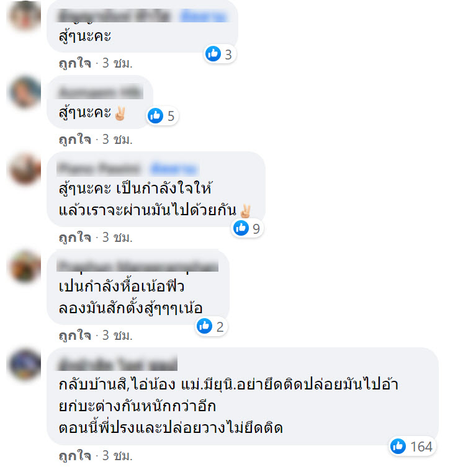
Task: Open the blurred name on the first comment
Action: [114, 16]
